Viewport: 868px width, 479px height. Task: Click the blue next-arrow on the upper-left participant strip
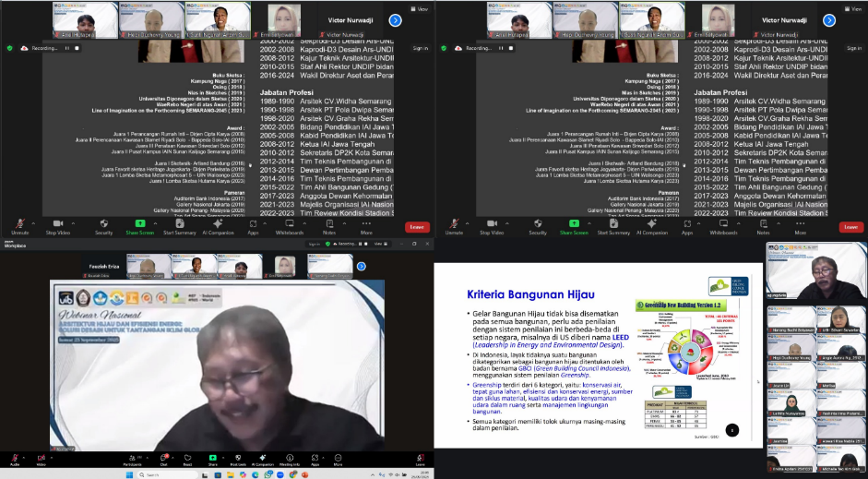(395, 19)
